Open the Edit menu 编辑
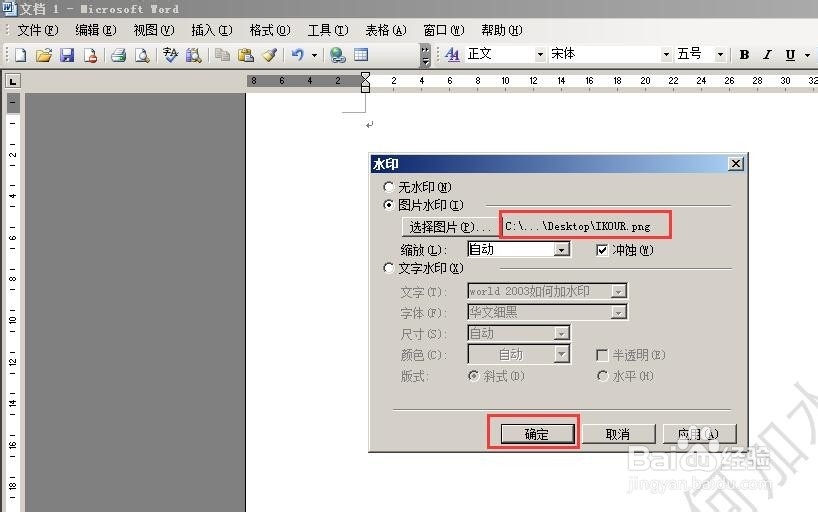The image size is (818, 512). pos(95,30)
